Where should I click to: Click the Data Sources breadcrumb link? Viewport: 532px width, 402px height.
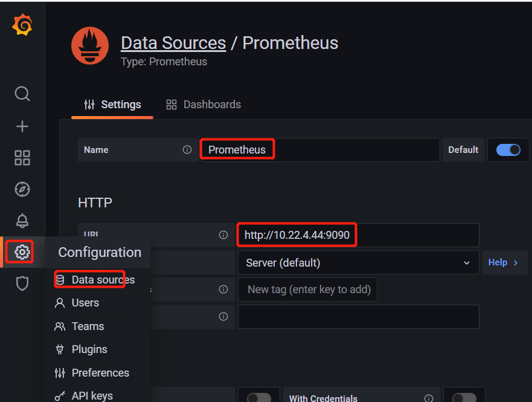pyautogui.click(x=173, y=42)
